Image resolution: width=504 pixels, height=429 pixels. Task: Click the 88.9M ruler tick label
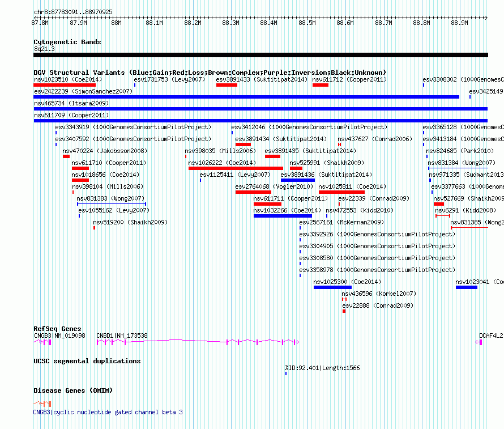tap(460, 23)
